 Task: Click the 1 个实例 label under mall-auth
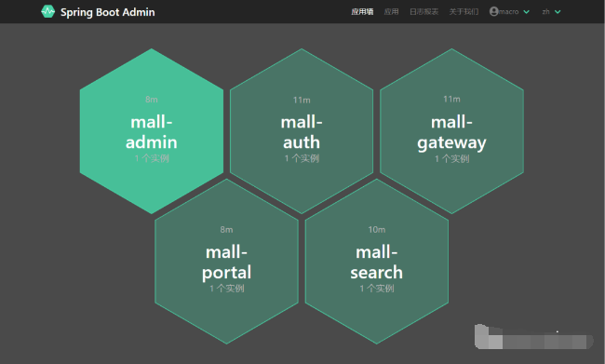[x=302, y=158]
